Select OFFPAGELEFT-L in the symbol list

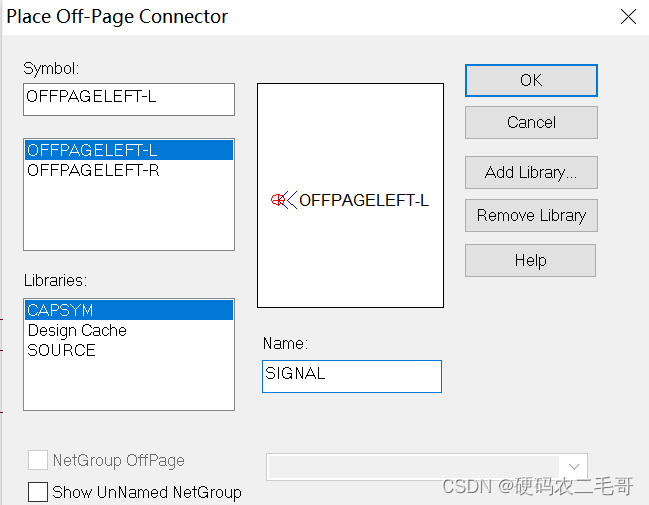pos(93,150)
